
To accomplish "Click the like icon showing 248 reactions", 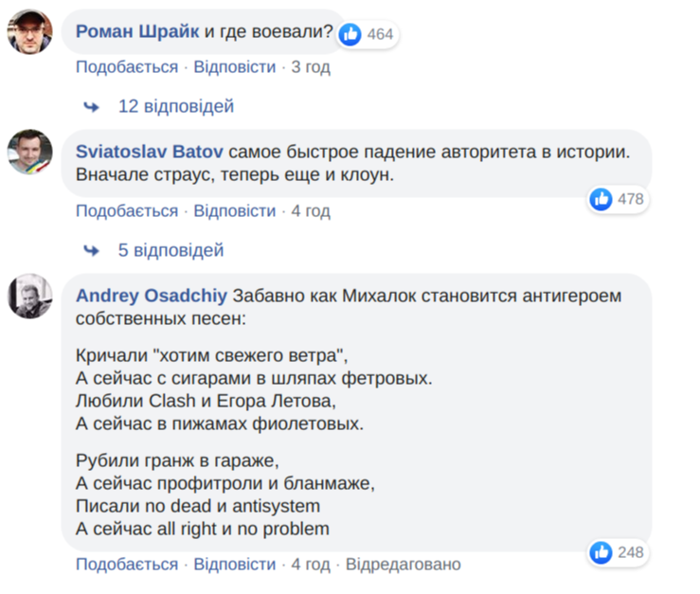I will pos(601,552).
